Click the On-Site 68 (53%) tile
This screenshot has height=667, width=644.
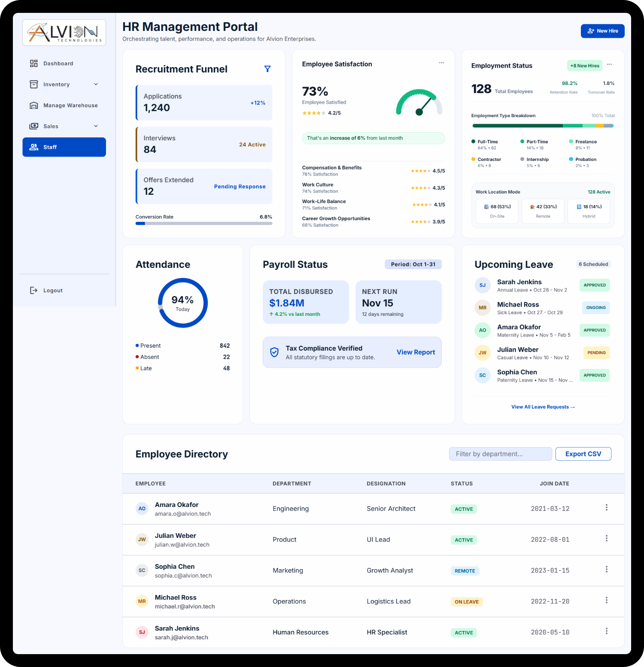pos(497,211)
